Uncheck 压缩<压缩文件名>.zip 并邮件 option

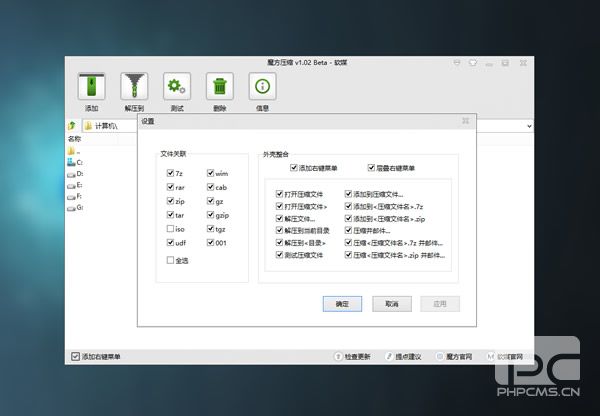click(x=349, y=254)
